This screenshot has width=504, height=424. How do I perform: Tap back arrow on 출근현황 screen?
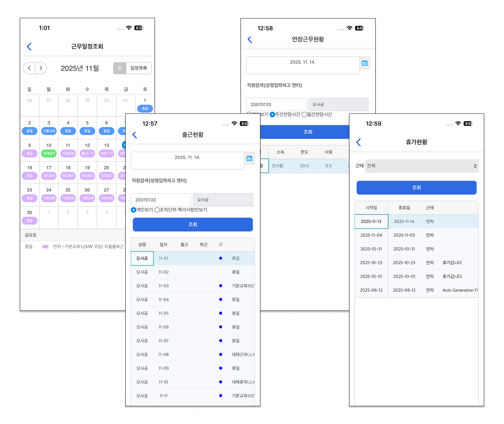[x=135, y=135]
